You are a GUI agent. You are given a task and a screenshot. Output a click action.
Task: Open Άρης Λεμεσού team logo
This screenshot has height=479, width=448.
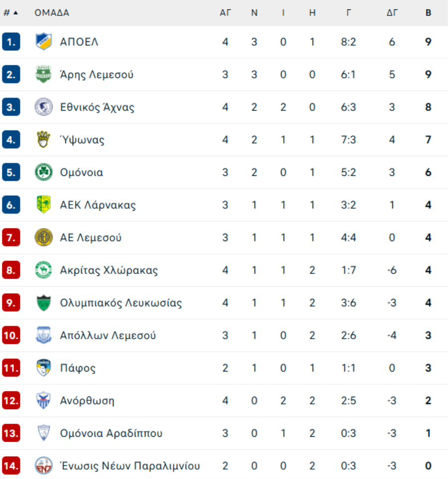pyautogui.click(x=43, y=74)
